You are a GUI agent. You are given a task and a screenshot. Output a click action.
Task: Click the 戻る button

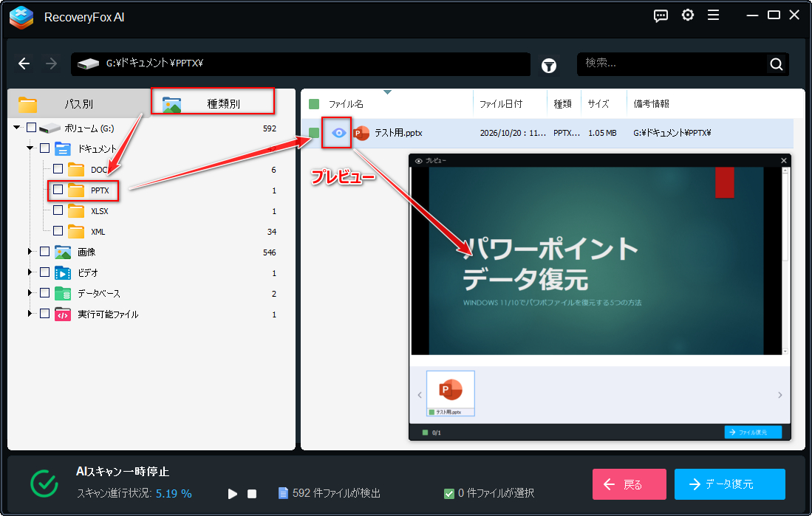tap(630, 484)
